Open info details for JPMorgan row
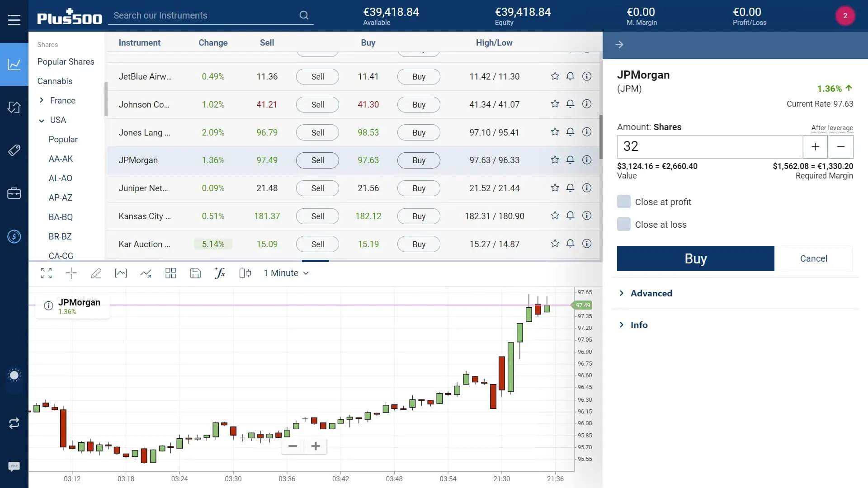Image resolution: width=868 pixels, height=488 pixels. tap(587, 160)
